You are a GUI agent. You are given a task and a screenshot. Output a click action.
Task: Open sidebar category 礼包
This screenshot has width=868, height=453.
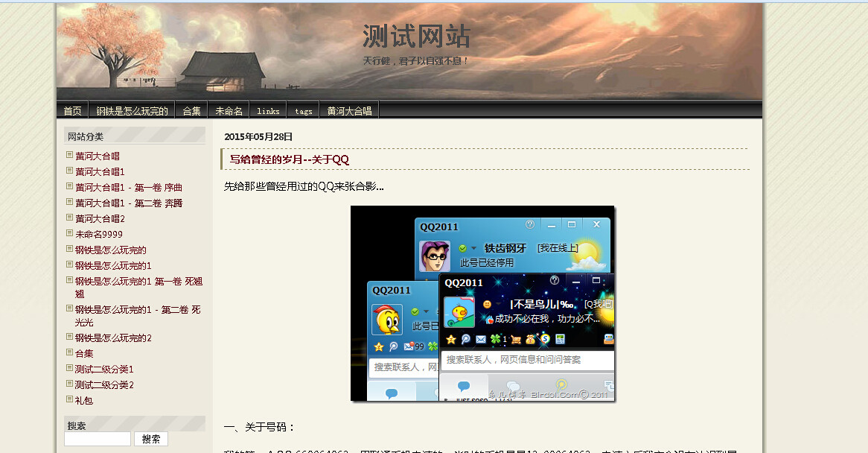click(x=84, y=400)
